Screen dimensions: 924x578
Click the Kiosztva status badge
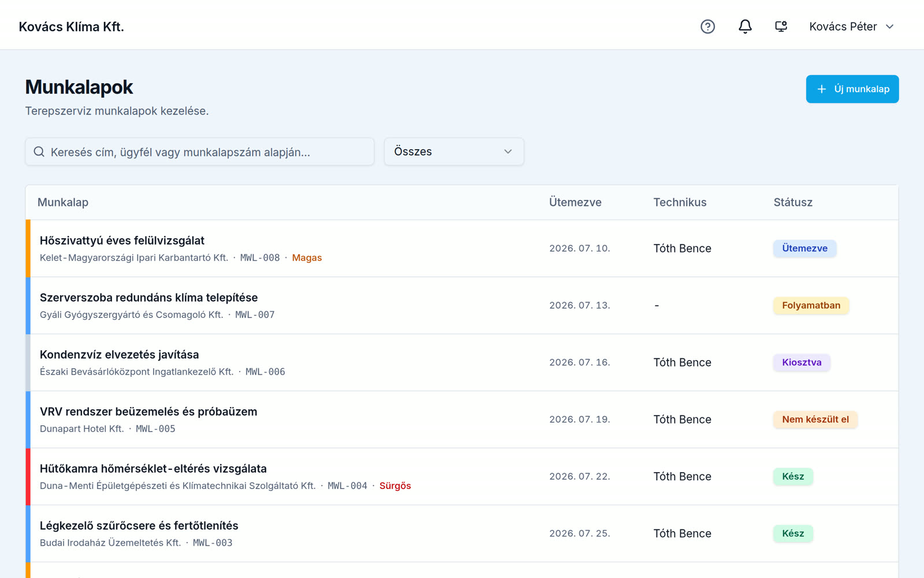(x=802, y=362)
